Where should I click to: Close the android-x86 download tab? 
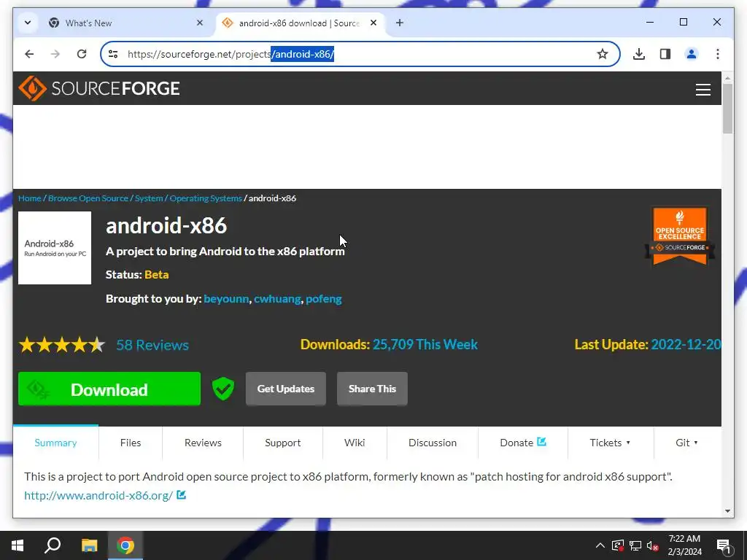pos(373,23)
